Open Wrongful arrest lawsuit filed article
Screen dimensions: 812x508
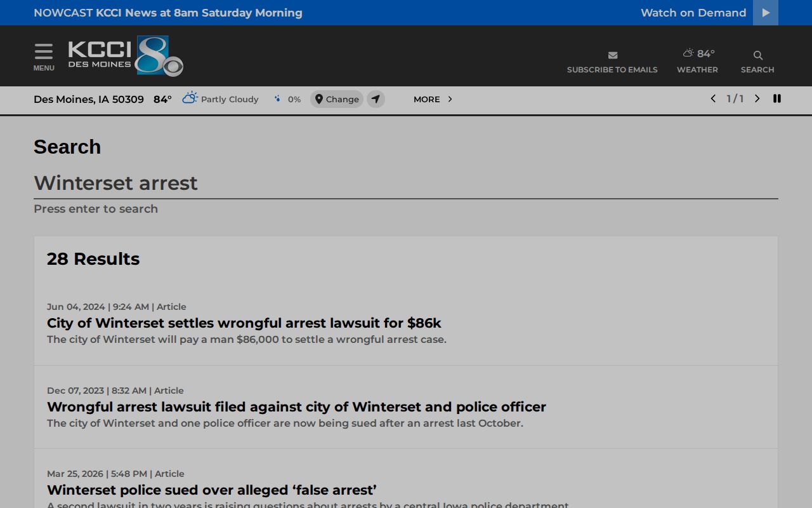coord(296,406)
